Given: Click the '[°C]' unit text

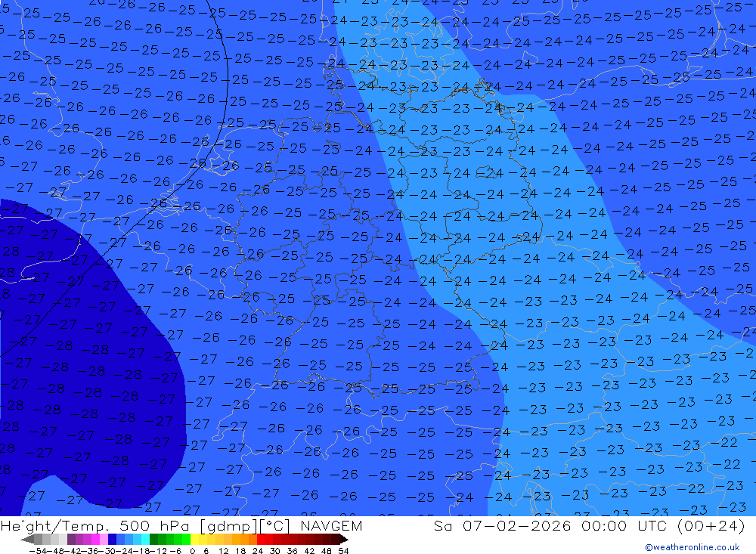Looking at the screenshot, I should [x=275, y=525].
